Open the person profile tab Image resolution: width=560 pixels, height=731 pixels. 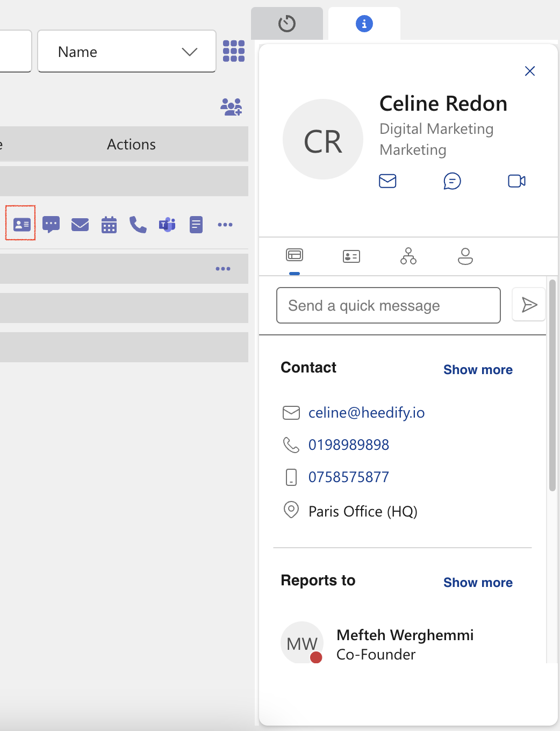click(x=465, y=256)
